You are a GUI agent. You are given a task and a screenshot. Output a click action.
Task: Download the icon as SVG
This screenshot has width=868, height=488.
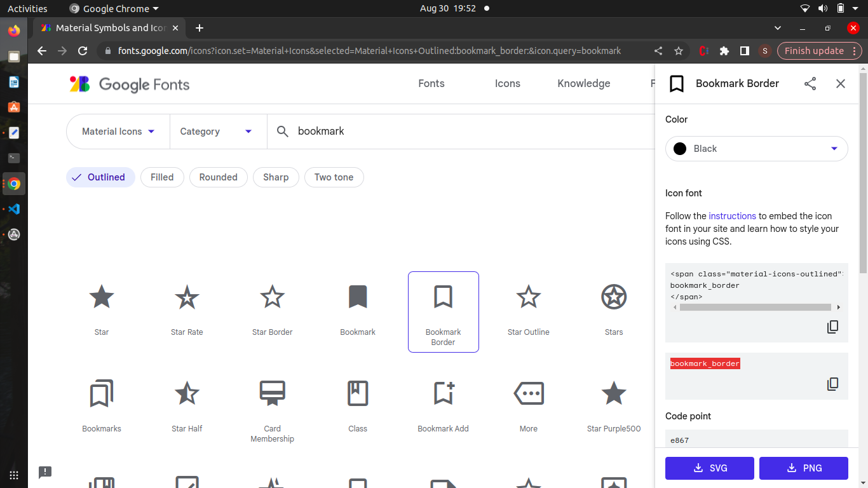pos(710,468)
